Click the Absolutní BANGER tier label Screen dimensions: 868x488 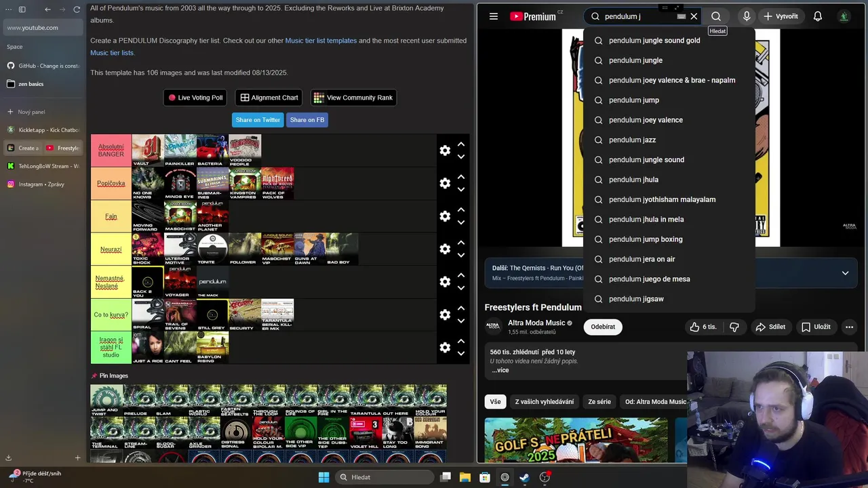[x=111, y=150]
